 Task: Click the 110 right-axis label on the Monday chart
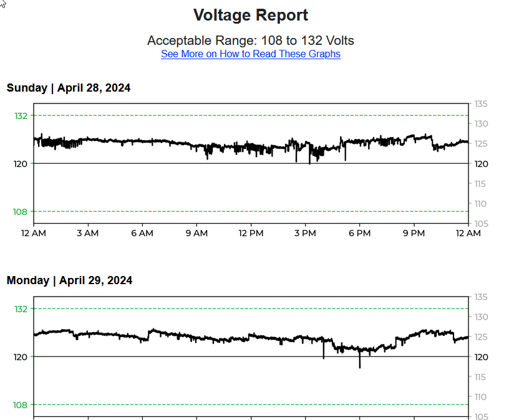(480, 397)
